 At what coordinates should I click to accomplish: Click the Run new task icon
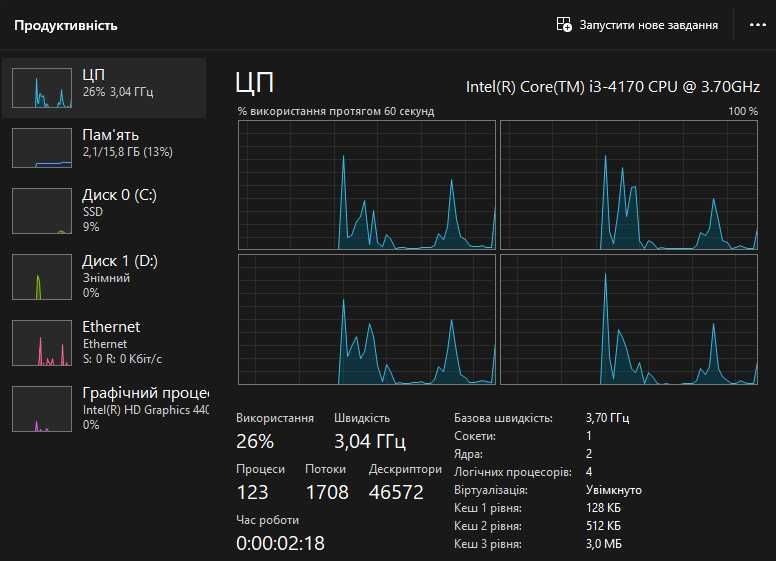[564, 24]
